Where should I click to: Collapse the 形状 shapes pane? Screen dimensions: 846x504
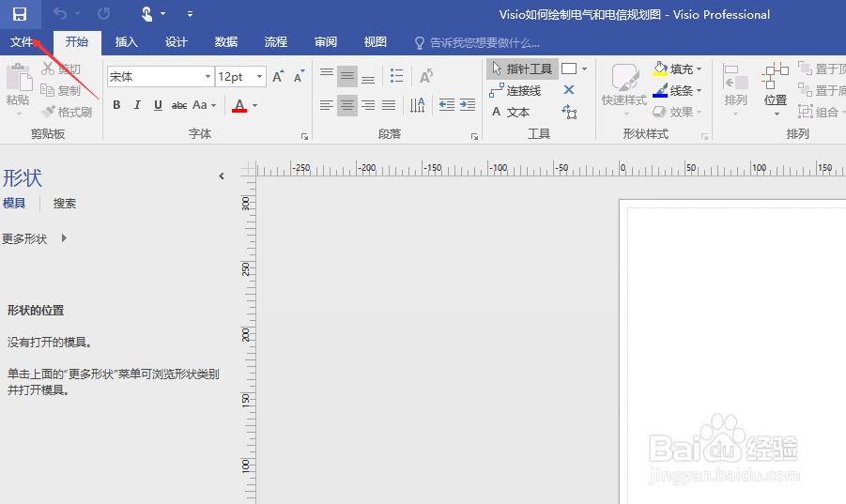coord(222,176)
